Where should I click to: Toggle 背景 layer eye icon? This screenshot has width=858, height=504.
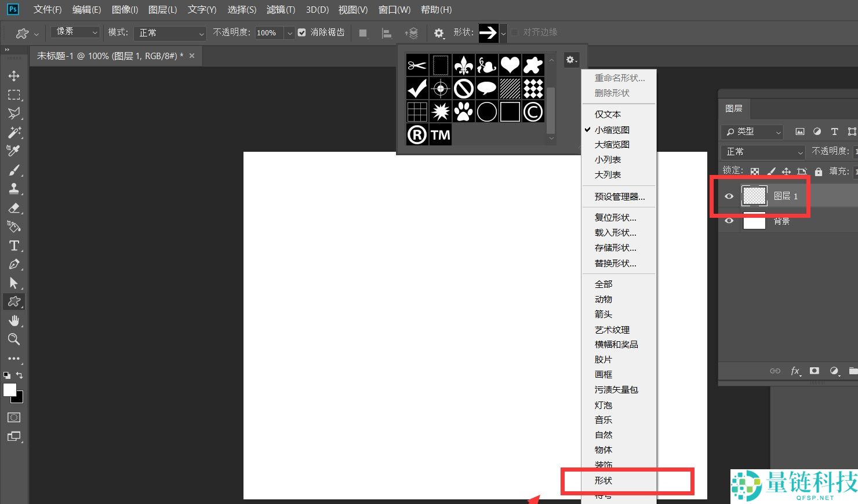click(729, 221)
